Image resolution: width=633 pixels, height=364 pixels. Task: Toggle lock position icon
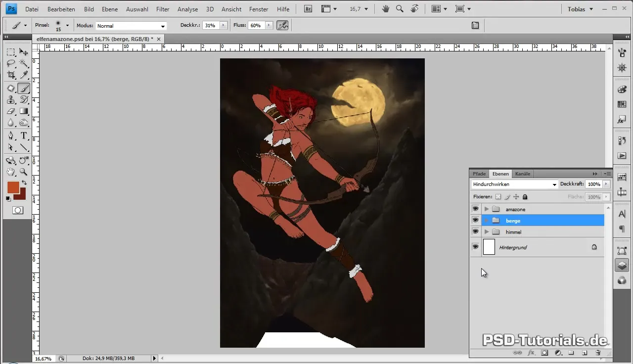[516, 197]
